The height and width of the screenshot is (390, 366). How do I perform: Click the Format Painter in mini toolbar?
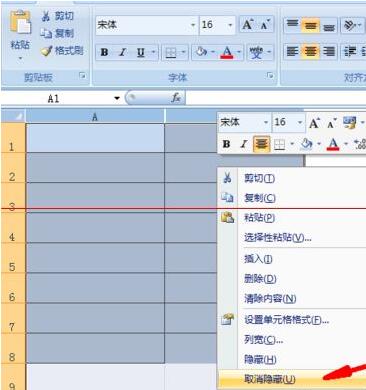coord(350,123)
